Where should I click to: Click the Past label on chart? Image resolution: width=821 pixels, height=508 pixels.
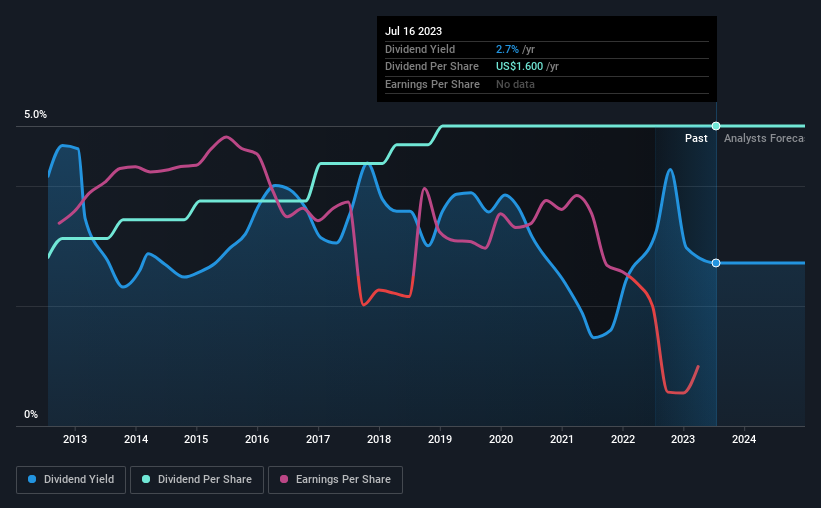(696, 138)
